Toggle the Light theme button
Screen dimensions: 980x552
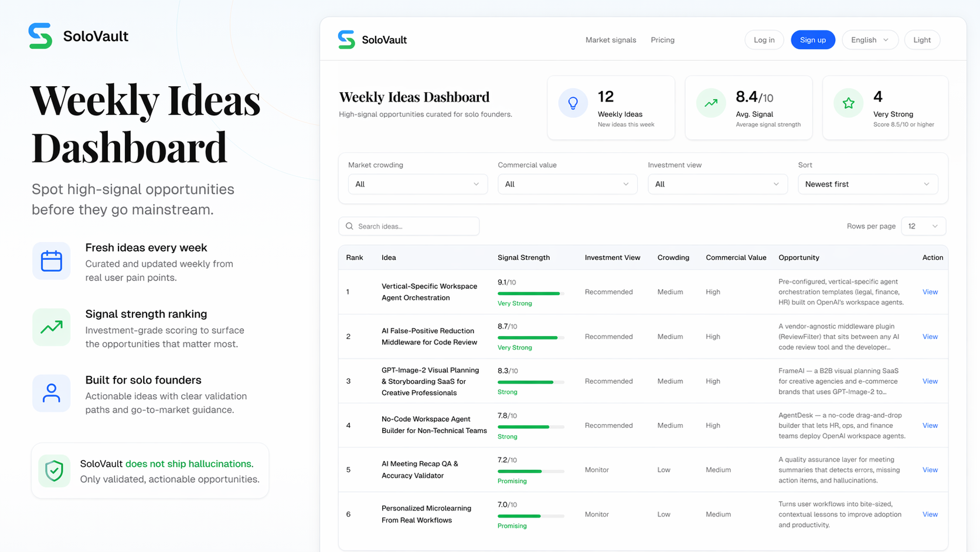(922, 40)
